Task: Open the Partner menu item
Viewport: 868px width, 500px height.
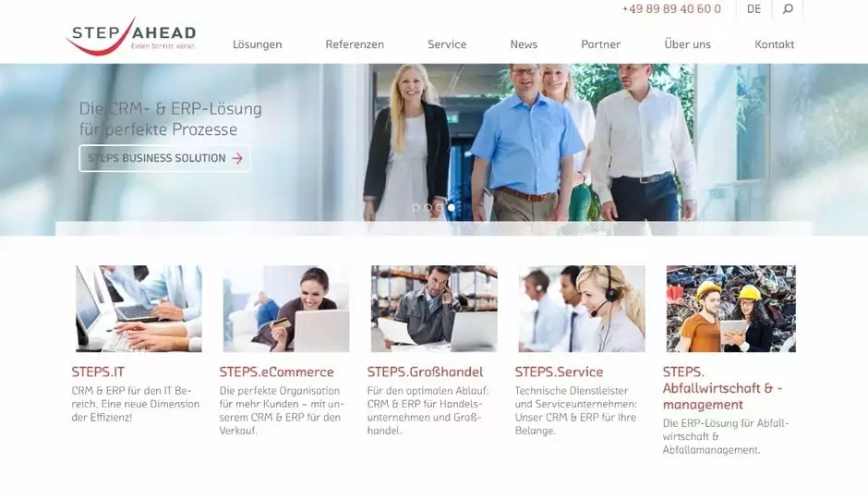Action: point(600,44)
